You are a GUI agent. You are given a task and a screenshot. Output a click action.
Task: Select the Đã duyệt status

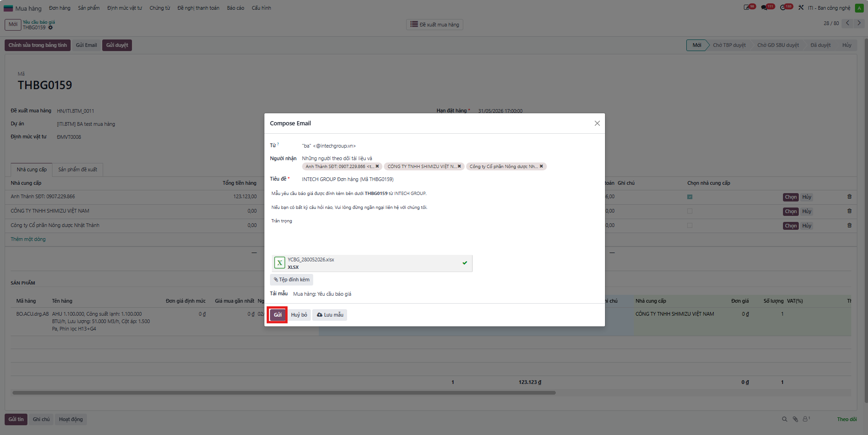pos(821,45)
